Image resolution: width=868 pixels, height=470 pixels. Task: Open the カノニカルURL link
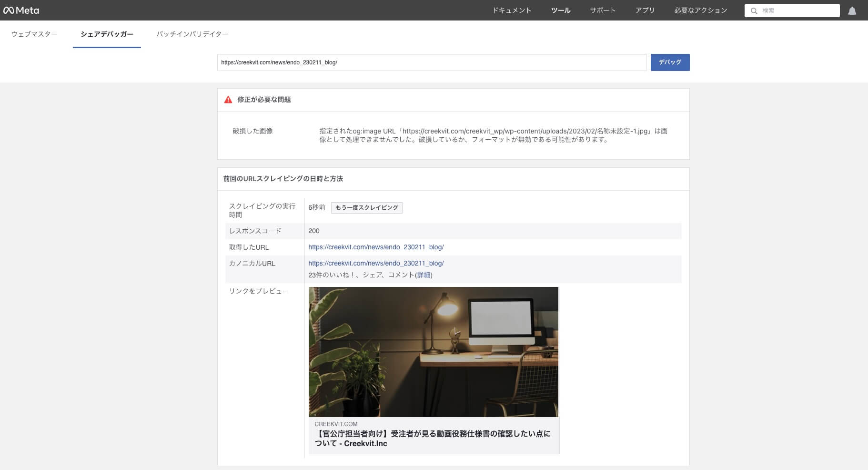375,263
